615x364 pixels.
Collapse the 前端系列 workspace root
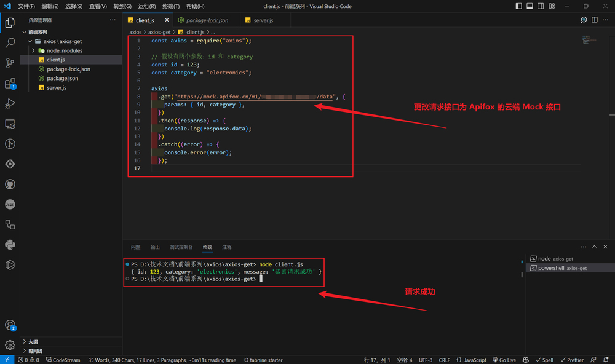tap(25, 32)
